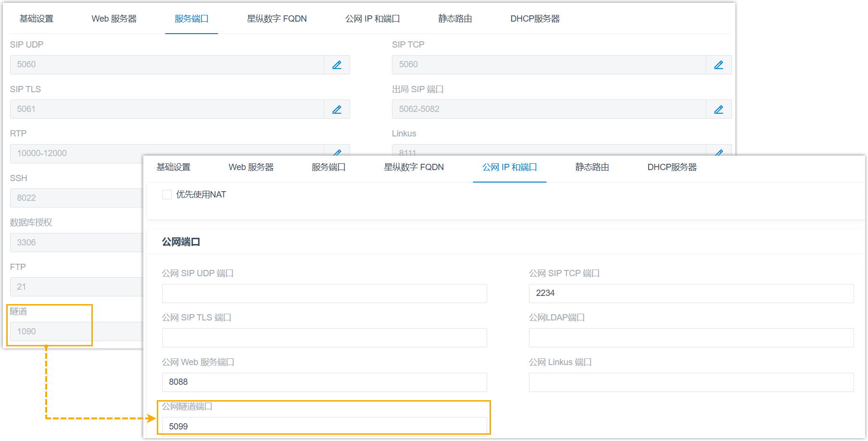
Task: Edit the outbound SIP port range 5062-5082
Action: pos(718,110)
